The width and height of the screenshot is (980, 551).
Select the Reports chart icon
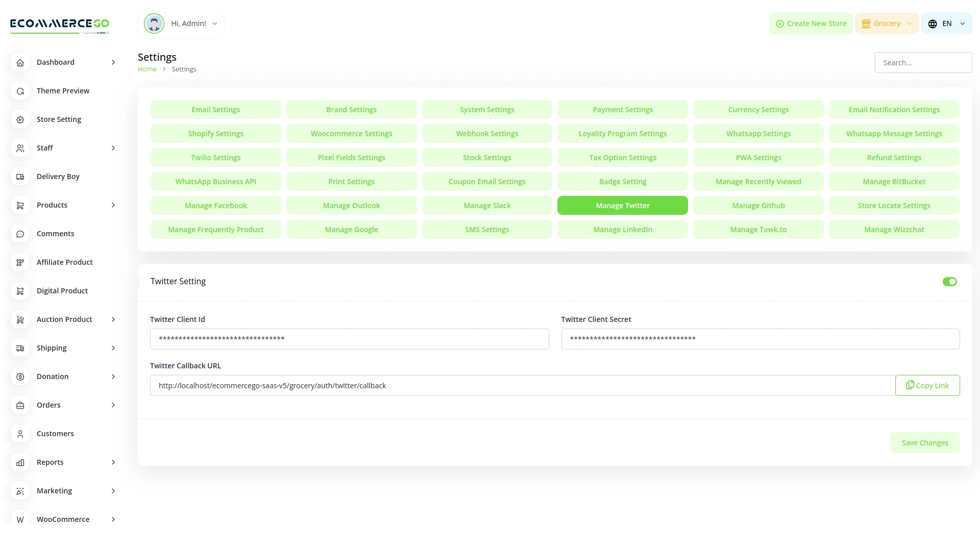tap(20, 462)
